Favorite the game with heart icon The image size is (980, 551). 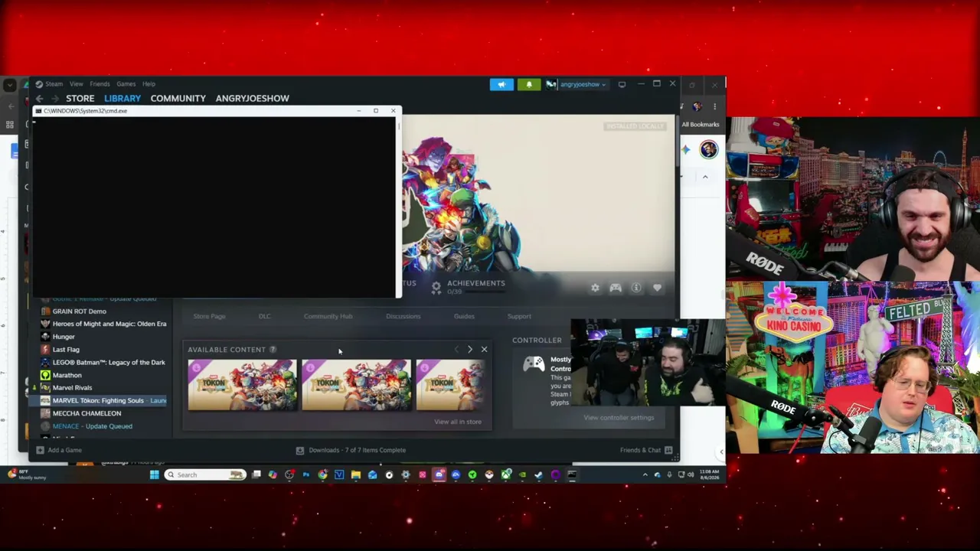click(657, 288)
